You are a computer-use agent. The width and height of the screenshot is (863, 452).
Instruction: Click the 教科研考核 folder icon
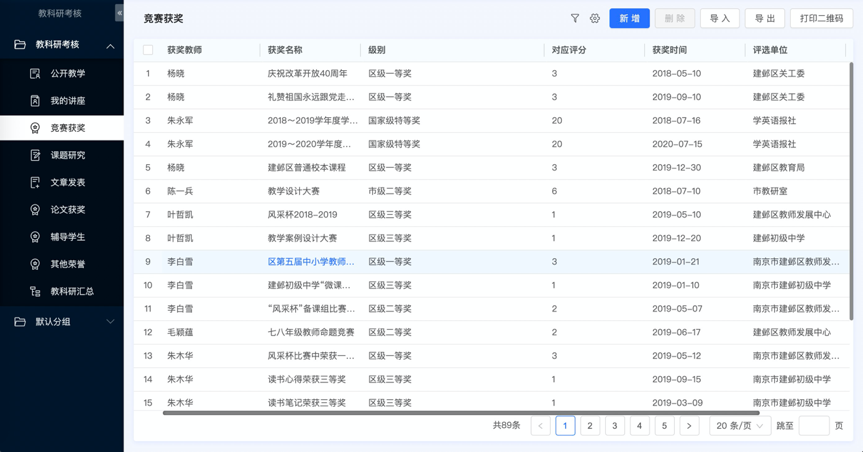pos(20,45)
